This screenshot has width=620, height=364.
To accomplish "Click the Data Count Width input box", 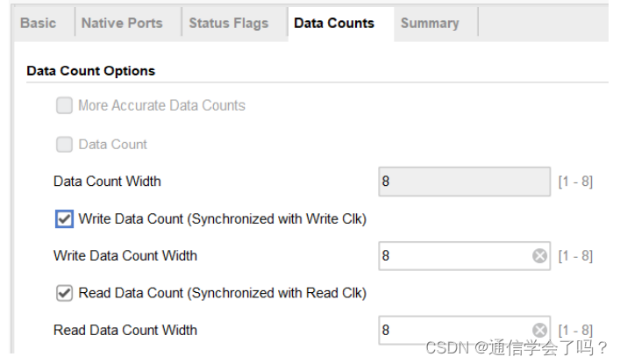I will (x=463, y=182).
